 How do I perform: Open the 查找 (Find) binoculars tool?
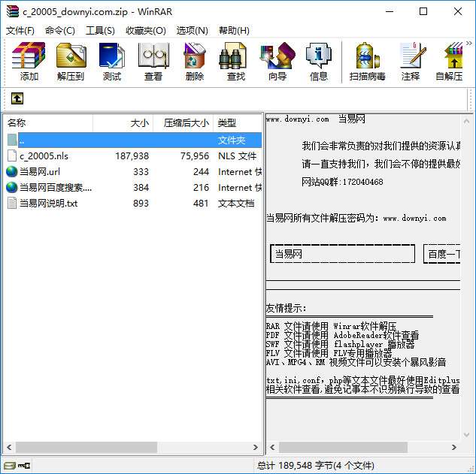tap(236, 62)
